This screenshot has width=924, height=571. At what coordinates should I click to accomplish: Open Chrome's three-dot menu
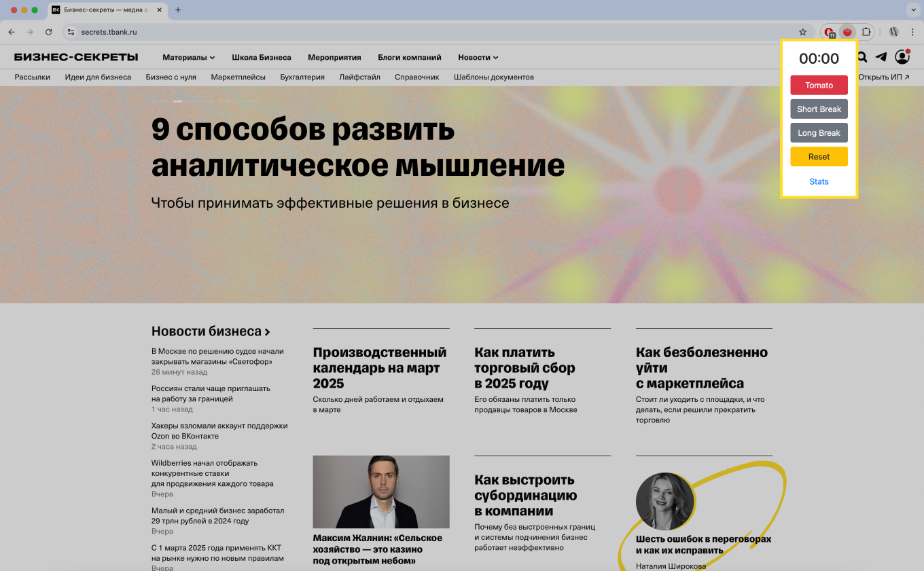point(912,31)
